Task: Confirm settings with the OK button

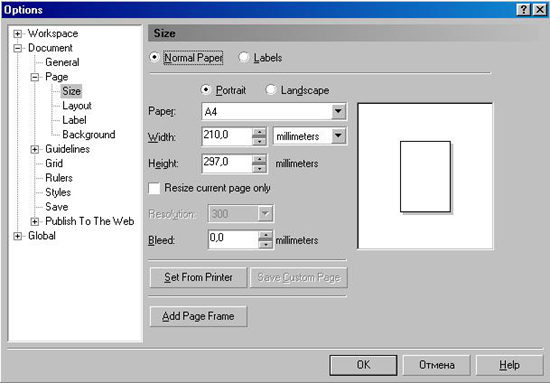Action: (363, 365)
